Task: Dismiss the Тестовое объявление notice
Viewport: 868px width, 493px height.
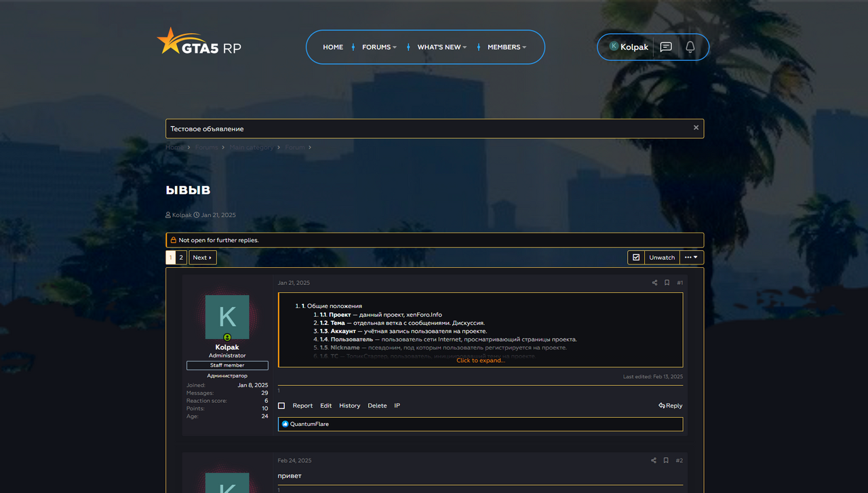Action: click(x=696, y=127)
